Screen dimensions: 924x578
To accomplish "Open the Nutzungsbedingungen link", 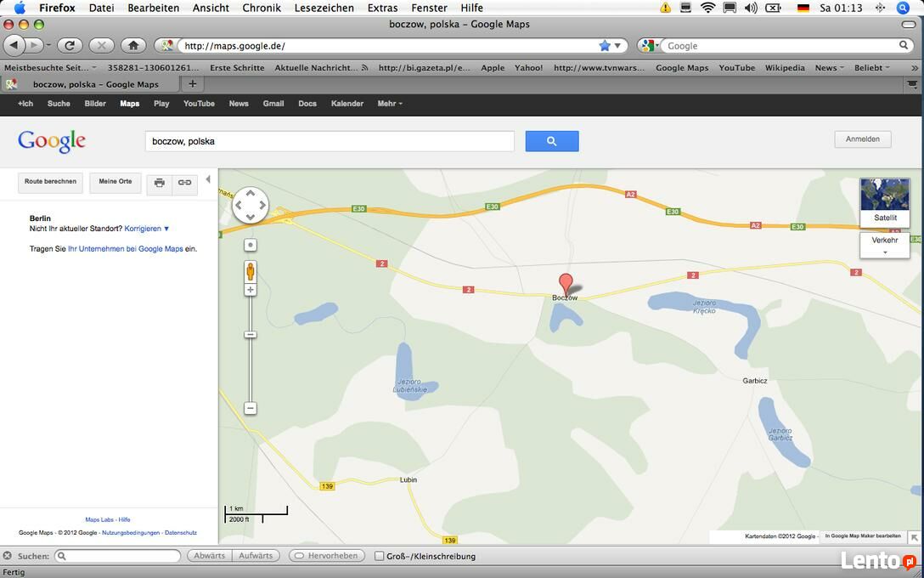I will coord(131,533).
